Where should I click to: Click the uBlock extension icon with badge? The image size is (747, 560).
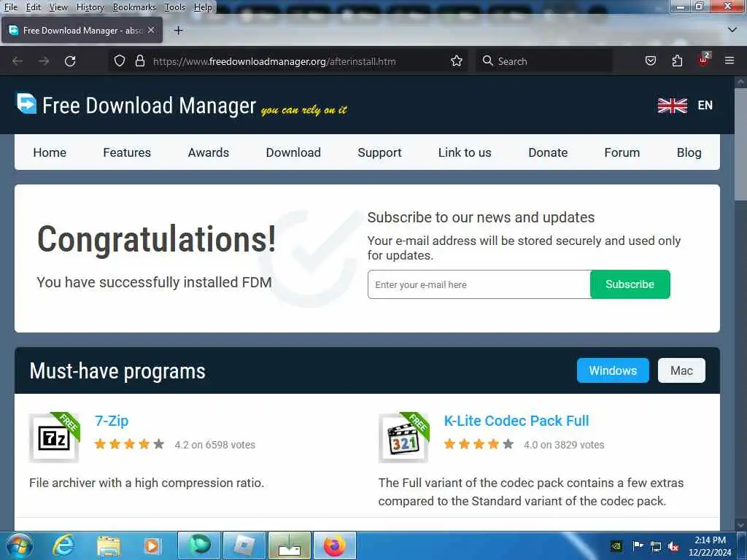(704, 60)
